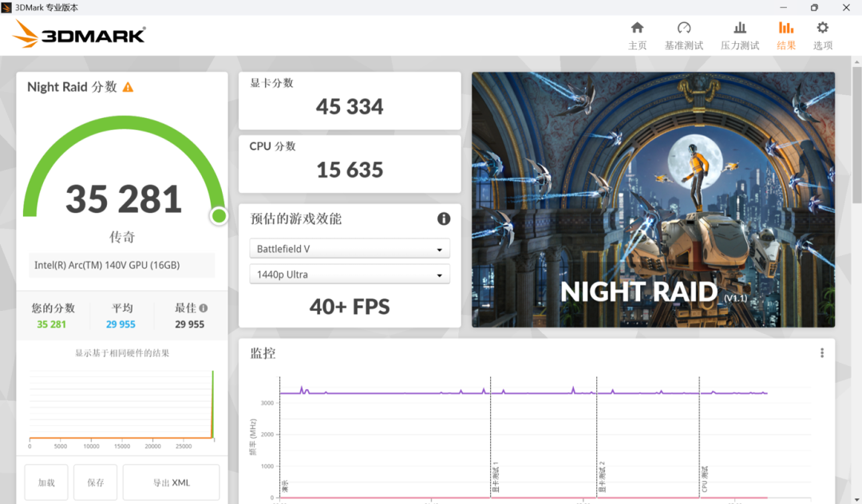Open the 主页 home icon
Image resolution: width=862 pixels, height=504 pixels.
point(637,28)
